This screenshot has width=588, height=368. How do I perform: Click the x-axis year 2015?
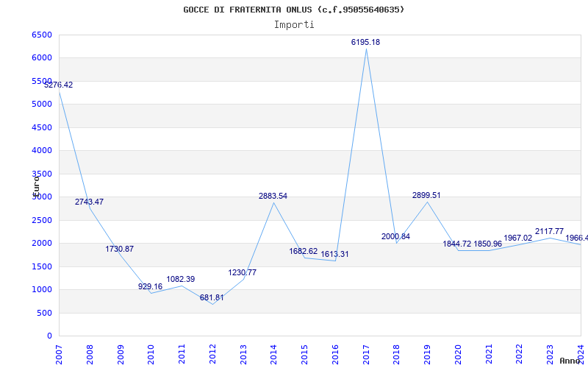[x=304, y=355]
